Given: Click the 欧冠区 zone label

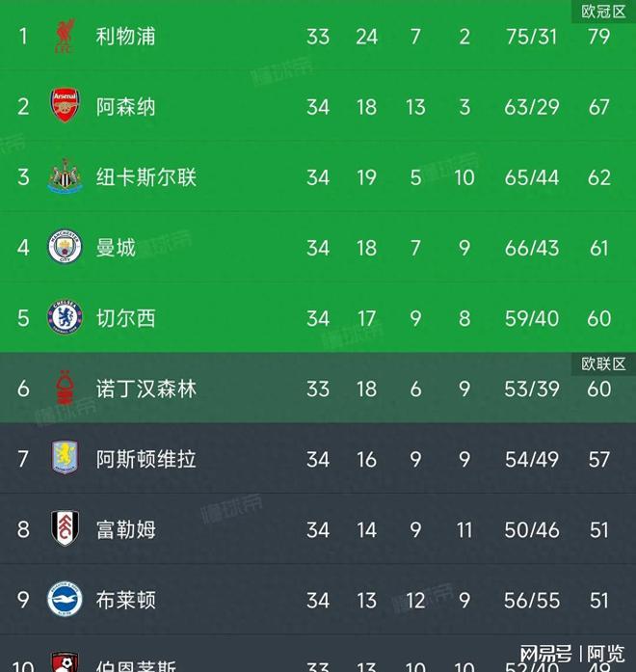Looking at the screenshot, I should [x=603, y=12].
